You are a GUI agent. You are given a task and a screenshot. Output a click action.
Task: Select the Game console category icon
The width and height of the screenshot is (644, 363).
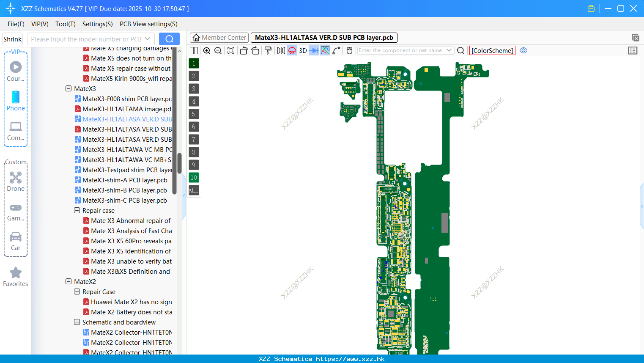[x=16, y=212]
